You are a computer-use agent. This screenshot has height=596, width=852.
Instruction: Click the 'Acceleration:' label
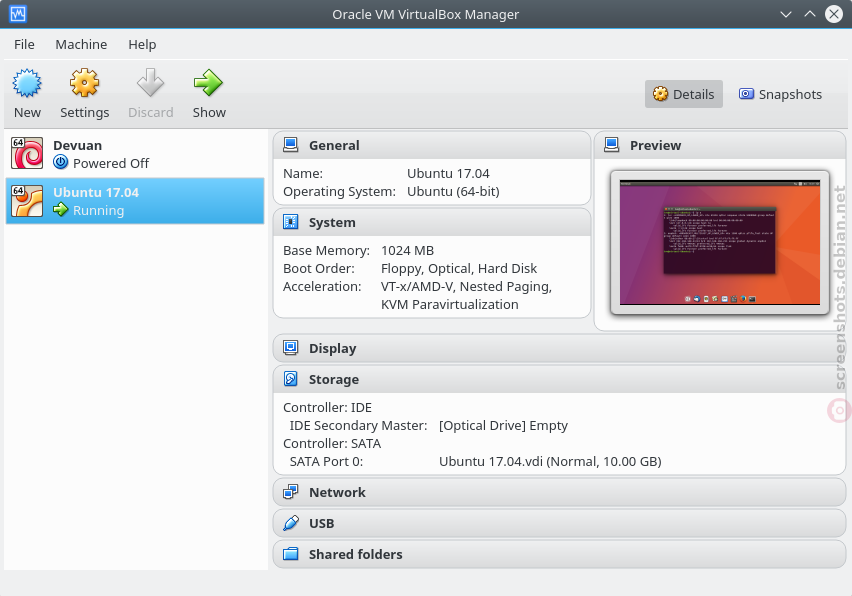(322, 286)
